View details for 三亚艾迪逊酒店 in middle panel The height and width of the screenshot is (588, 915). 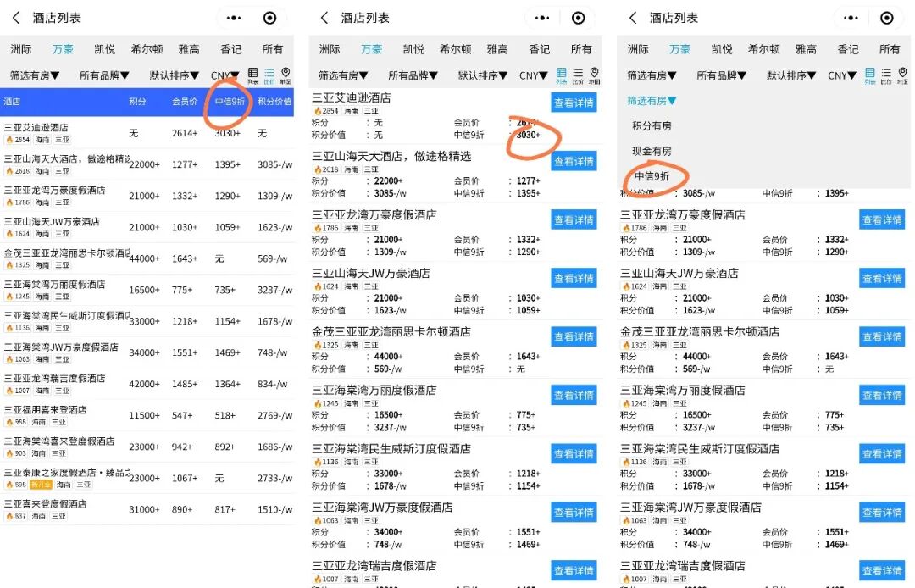[574, 103]
